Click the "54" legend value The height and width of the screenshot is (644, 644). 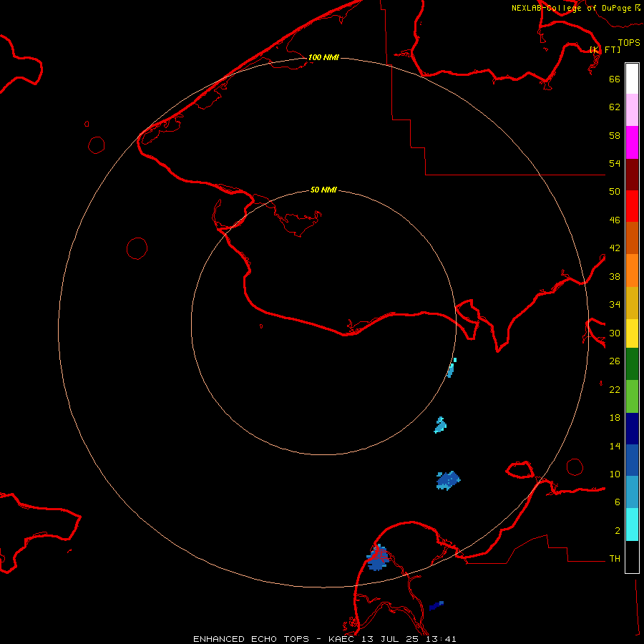click(x=615, y=163)
